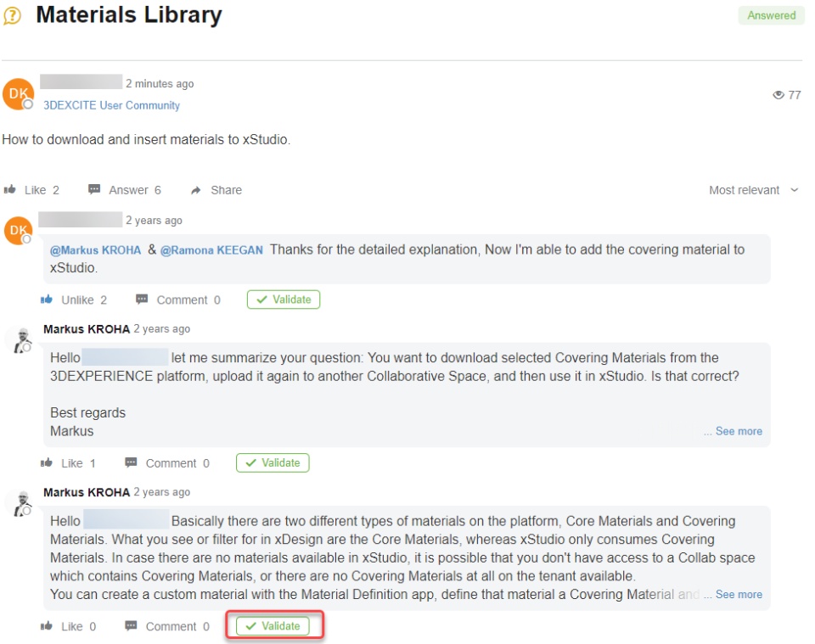Open the DK avatar of the question author
Image resolution: width=815 pixels, height=644 pixels.
click(x=19, y=94)
